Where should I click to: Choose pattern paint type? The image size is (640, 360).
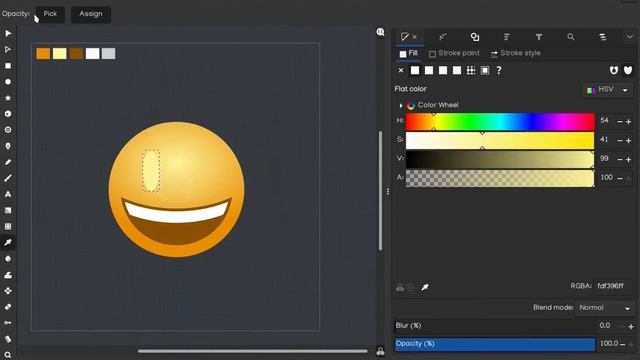[x=471, y=70]
